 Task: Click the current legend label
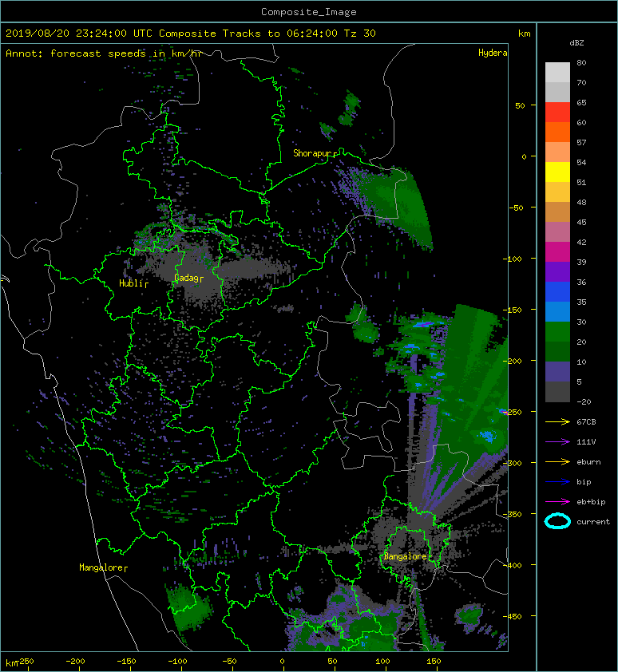click(593, 522)
